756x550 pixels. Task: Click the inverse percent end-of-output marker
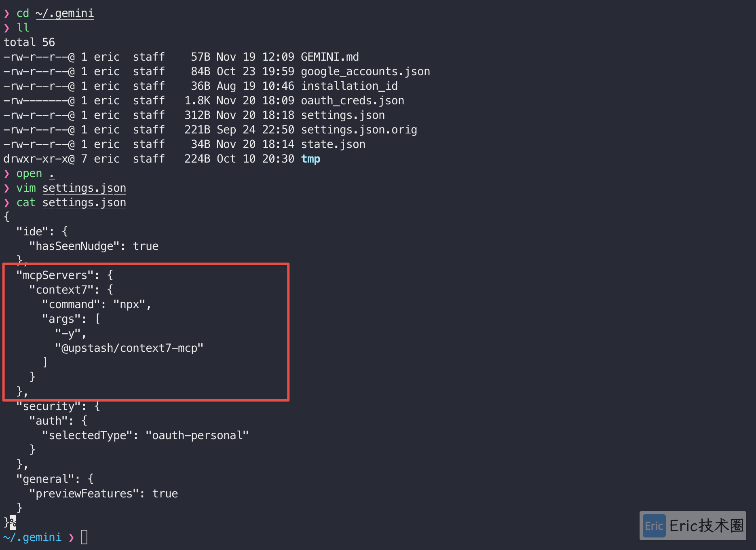(13, 522)
